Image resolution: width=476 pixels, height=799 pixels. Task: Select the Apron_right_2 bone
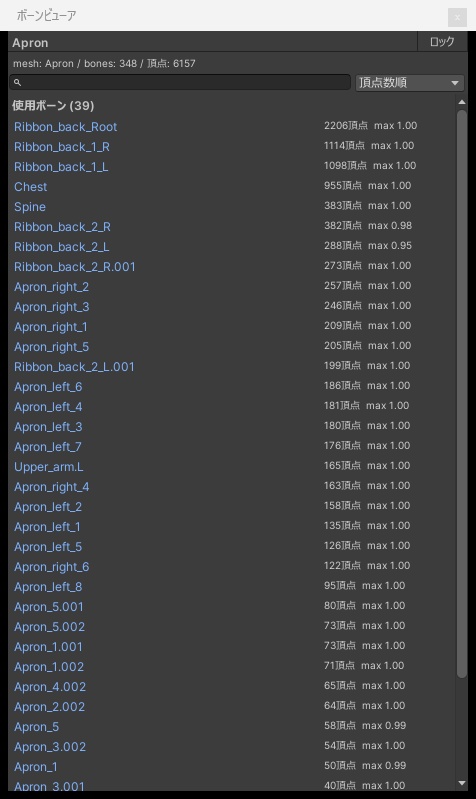(51, 287)
